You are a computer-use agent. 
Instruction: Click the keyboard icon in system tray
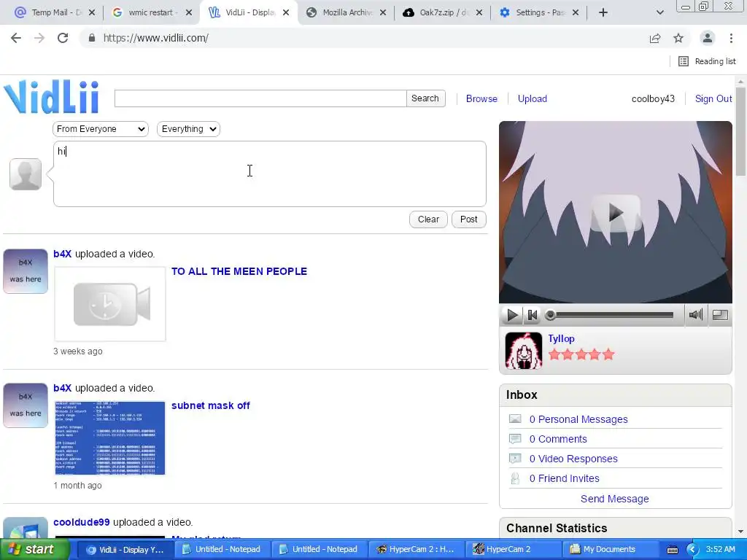tap(672, 550)
